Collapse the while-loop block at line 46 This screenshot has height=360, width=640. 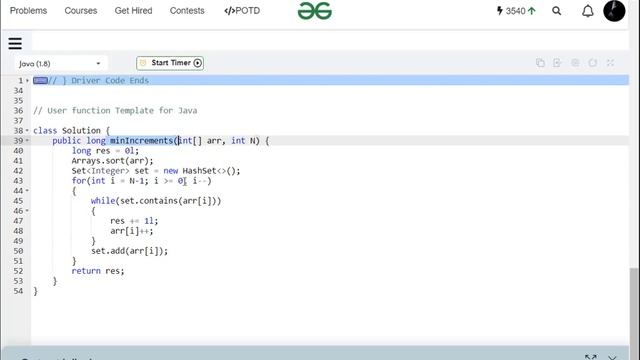27,211
